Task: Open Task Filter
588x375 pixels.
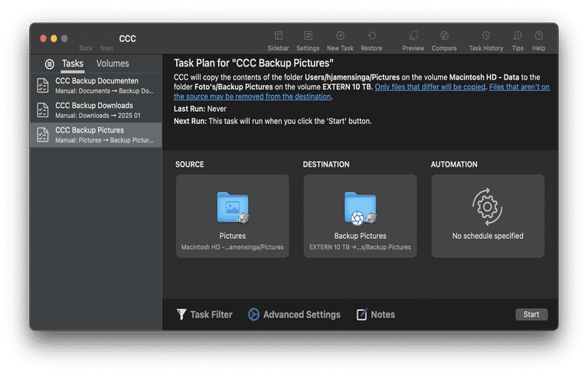Action: (x=204, y=315)
